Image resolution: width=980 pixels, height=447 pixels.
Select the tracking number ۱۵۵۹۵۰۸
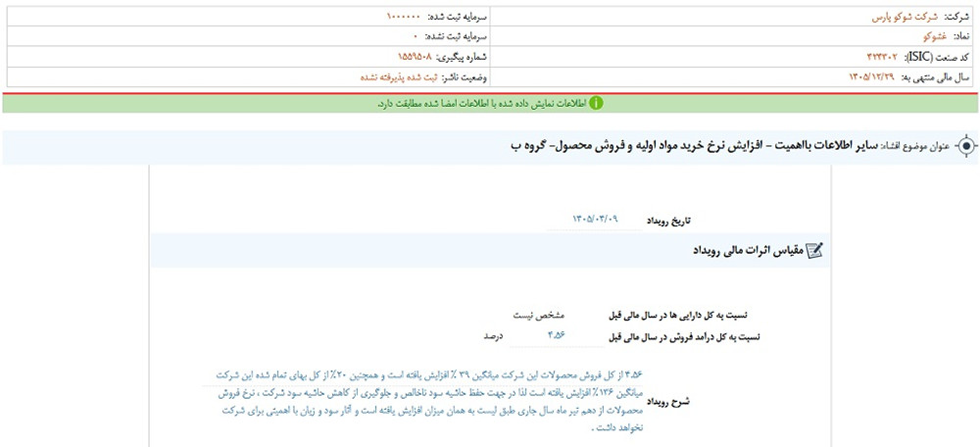tap(415, 57)
